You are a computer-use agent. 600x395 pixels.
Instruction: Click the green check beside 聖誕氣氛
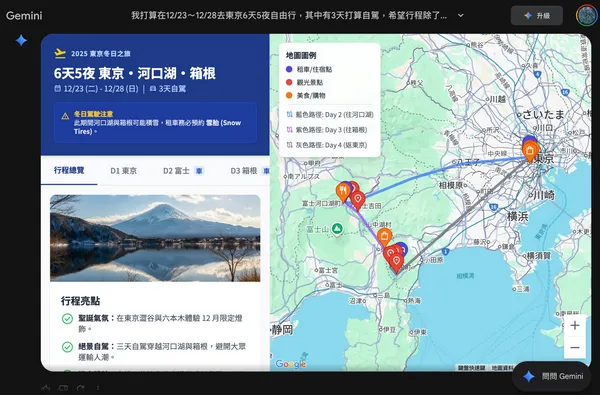pyautogui.click(x=67, y=318)
